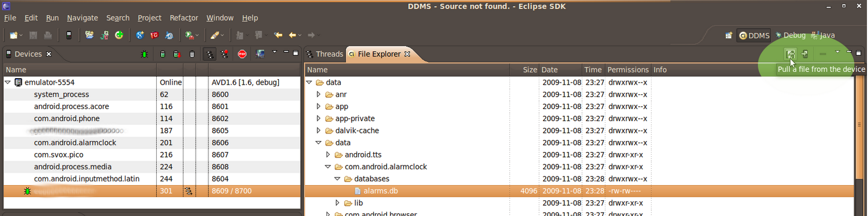Open the Help menu
This screenshot has height=216, width=868.
pyautogui.click(x=250, y=18)
